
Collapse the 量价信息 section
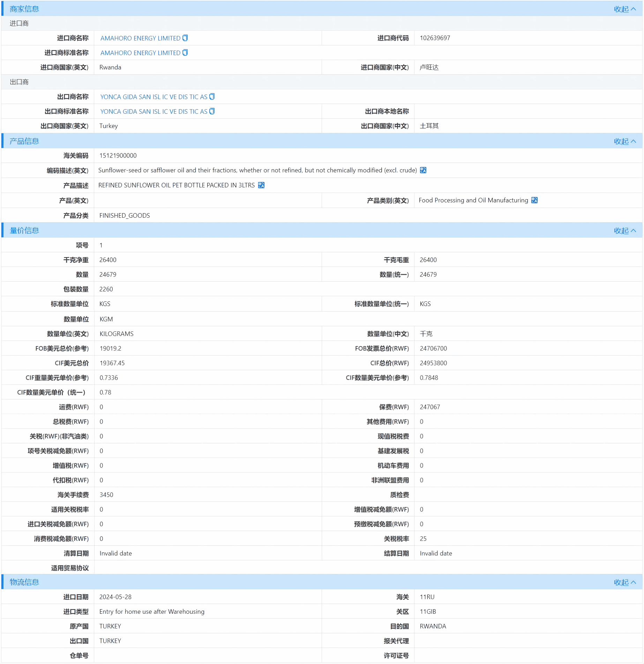tap(625, 231)
